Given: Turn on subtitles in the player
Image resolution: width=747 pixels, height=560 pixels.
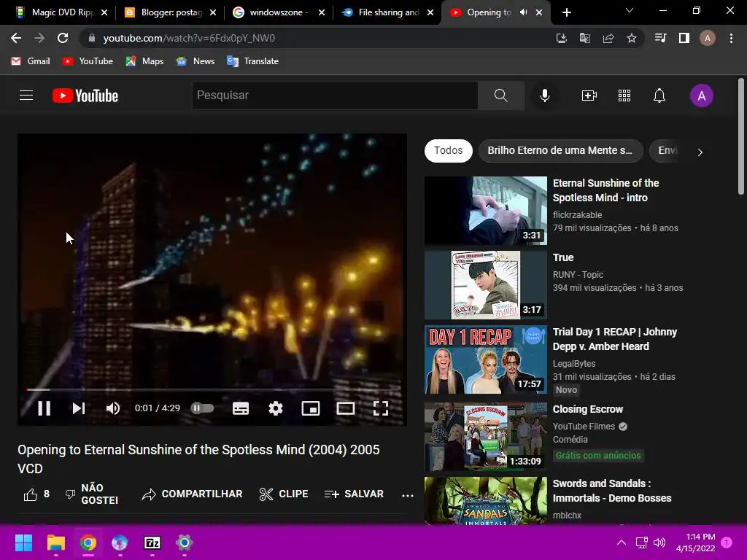Looking at the screenshot, I should 241,408.
